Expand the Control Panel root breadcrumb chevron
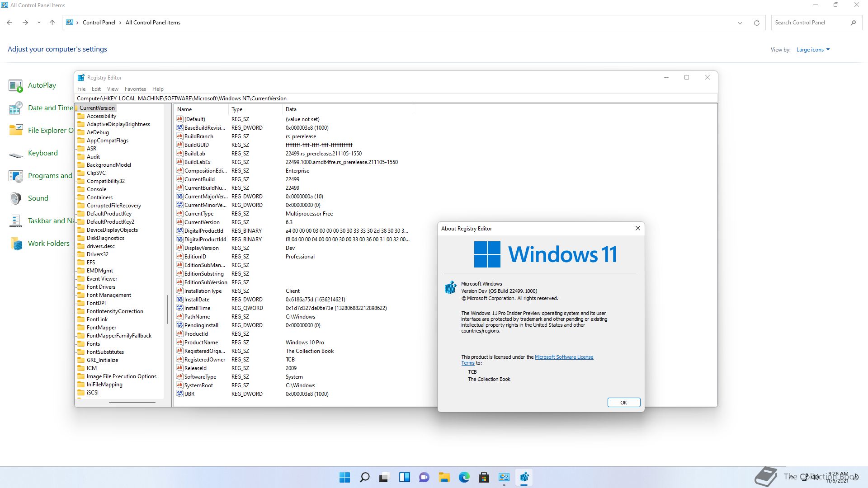The image size is (868, 488). point(77,23)
